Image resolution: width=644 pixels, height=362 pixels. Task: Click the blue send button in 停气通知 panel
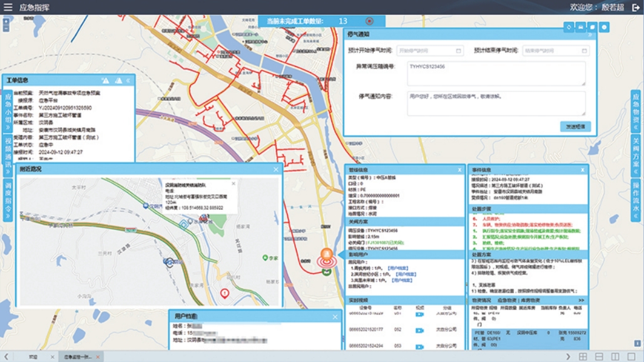pyautogui.click(x=575, y=127)
